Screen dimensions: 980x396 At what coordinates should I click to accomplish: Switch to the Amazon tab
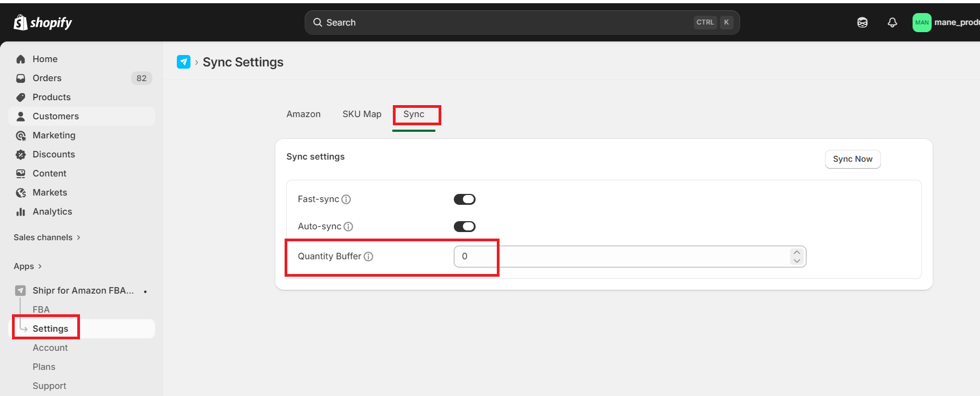pyautogui.click(x=304, y=114)
